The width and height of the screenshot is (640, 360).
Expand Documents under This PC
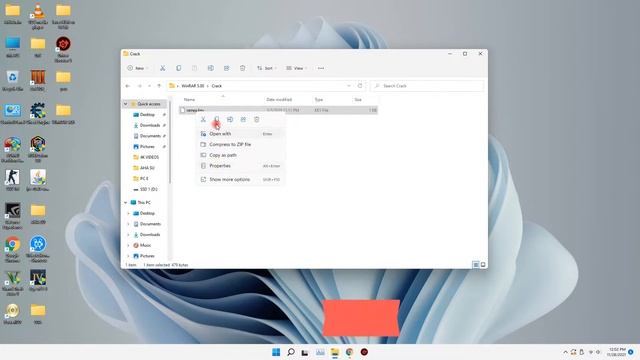[129, 224]
